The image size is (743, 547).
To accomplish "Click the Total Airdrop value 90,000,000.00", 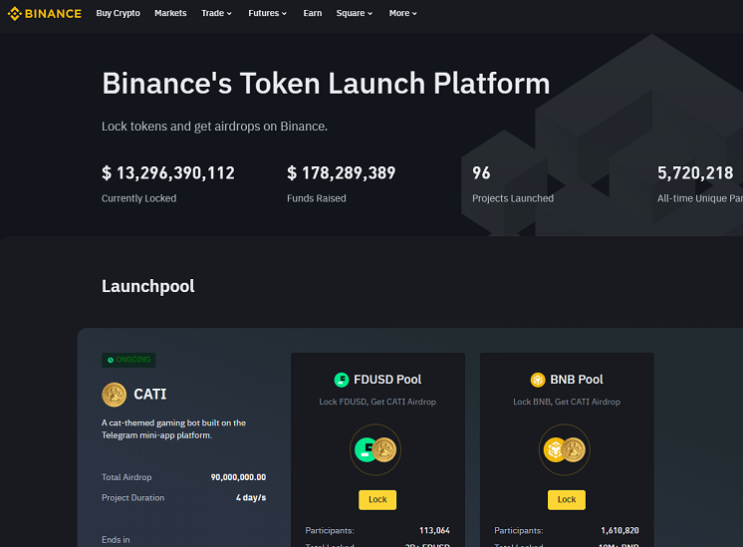I will 238,477.
